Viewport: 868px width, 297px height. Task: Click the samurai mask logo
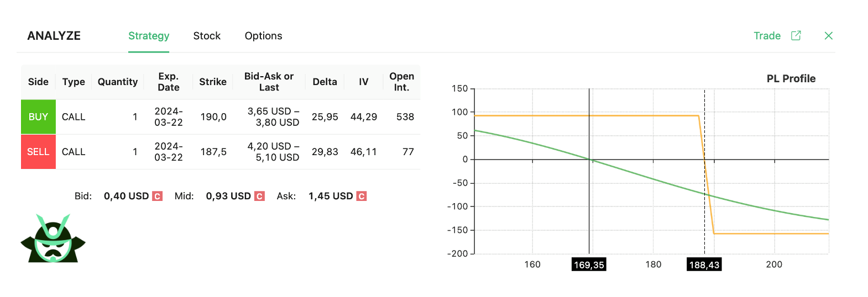click(x=53, y=238)
